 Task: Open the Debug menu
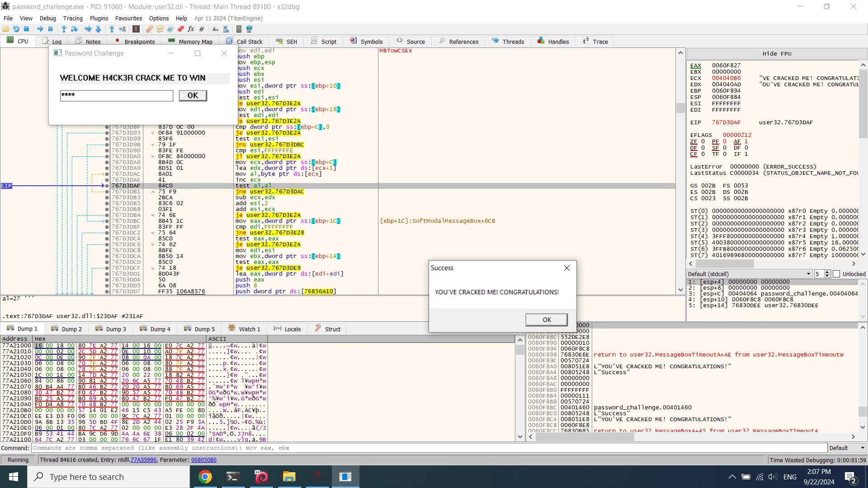[x=47, y=18]
